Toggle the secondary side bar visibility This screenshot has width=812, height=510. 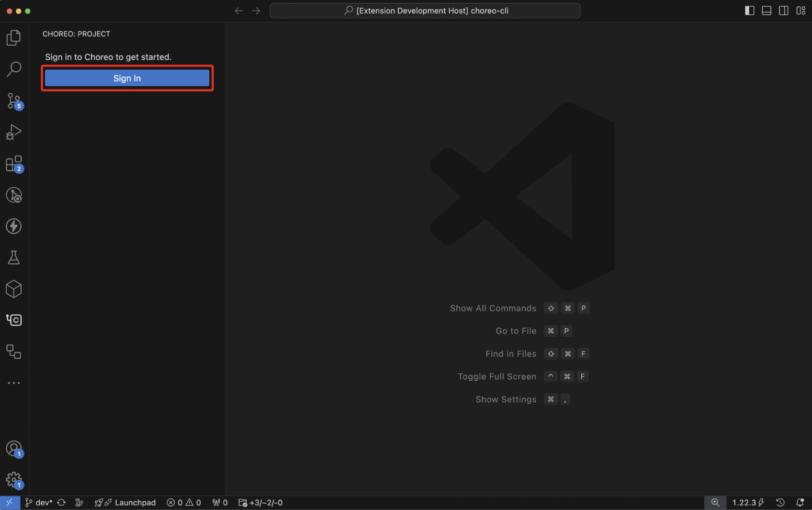point(784,10)
